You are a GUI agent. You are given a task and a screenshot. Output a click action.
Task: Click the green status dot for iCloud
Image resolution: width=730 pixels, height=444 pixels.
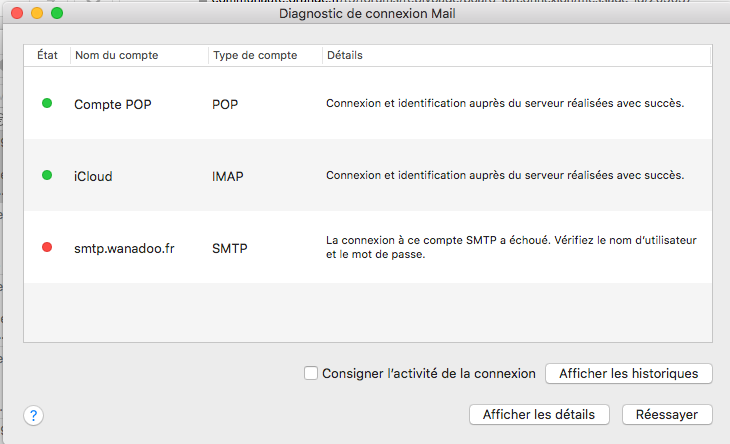tap(47, 175)
